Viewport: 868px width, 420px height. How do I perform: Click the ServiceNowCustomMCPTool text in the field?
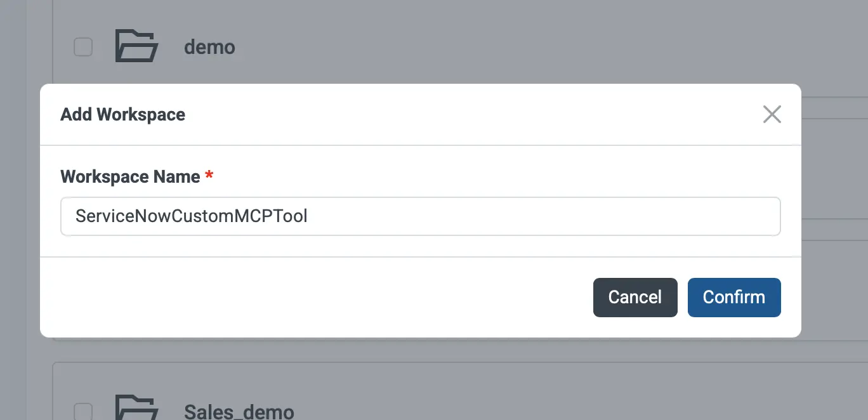pyautogui.click(x=191, y=216)
